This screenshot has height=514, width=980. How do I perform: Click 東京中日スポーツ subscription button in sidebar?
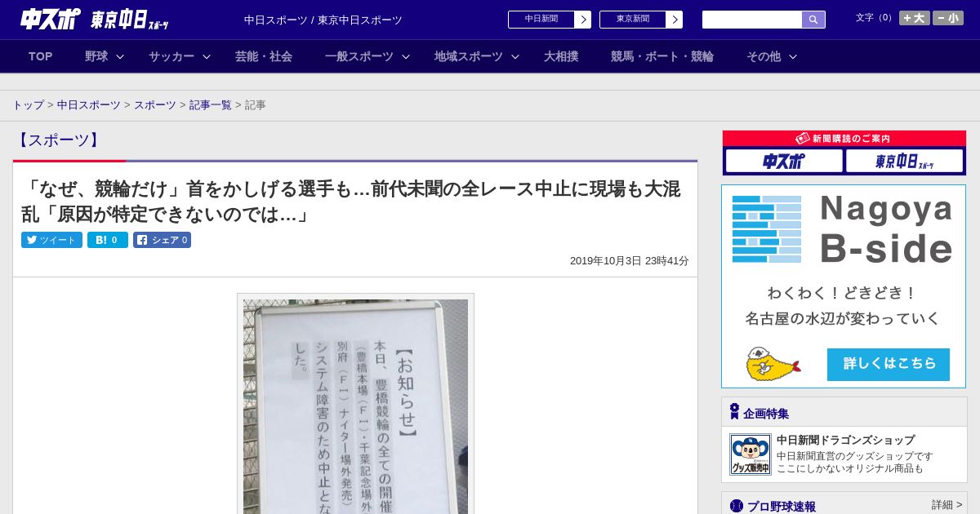point(904,161)
